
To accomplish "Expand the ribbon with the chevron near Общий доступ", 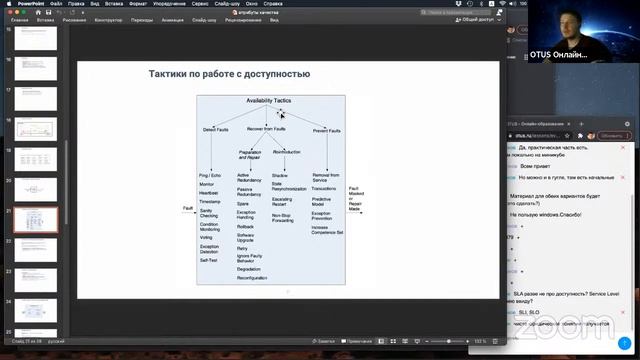I will 499,20.
